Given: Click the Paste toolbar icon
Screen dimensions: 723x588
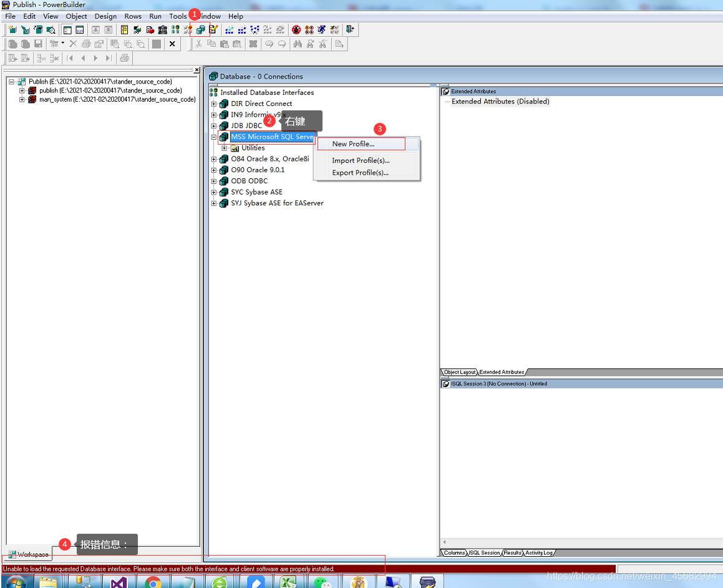Looking at the screenshot, I should coord(225,44).
